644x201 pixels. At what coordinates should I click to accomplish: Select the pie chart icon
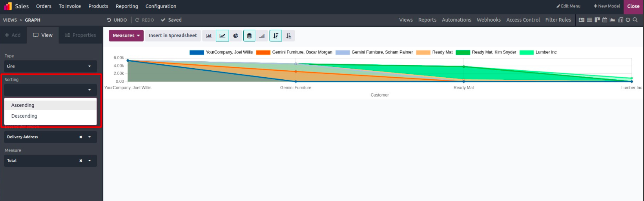pos(235,36)
